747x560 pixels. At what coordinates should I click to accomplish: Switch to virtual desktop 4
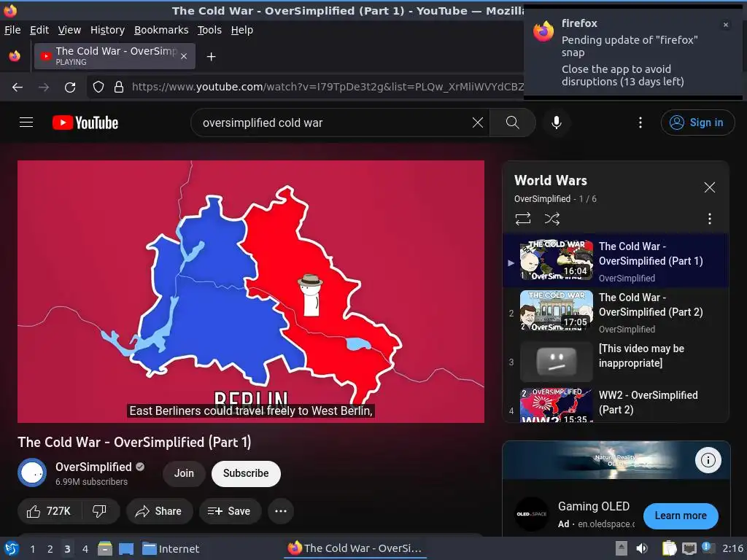point(85,548)
